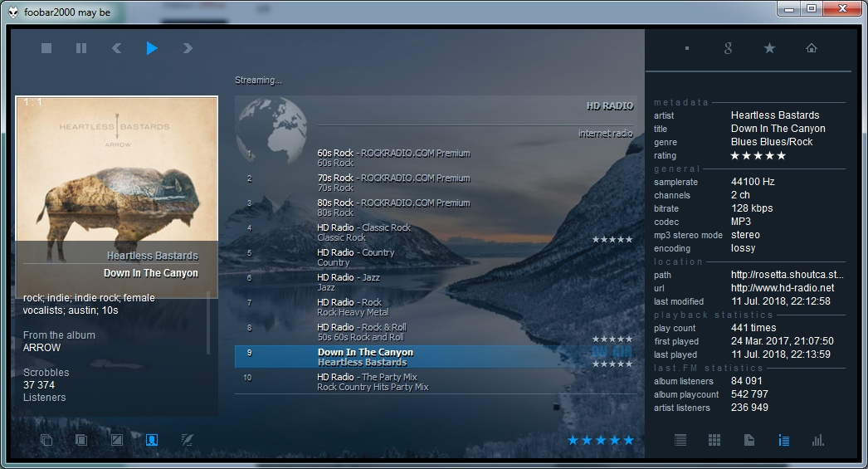Click the artist biography person icon
Image resolution: width=868 pixels, height=469 pixels.
click(x=152, y=440)
